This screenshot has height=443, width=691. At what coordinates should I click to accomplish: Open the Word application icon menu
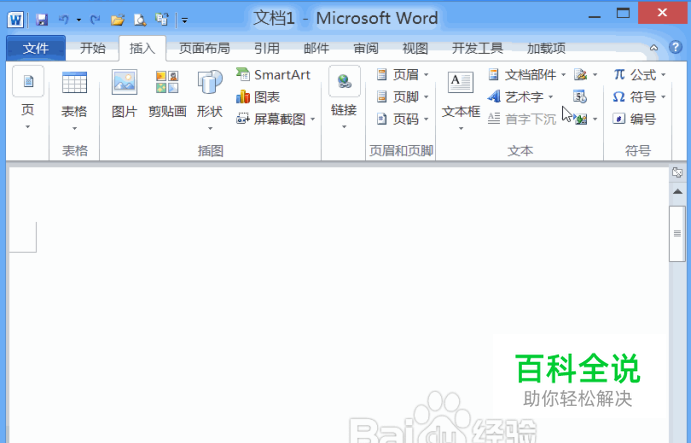click(15, 19)
